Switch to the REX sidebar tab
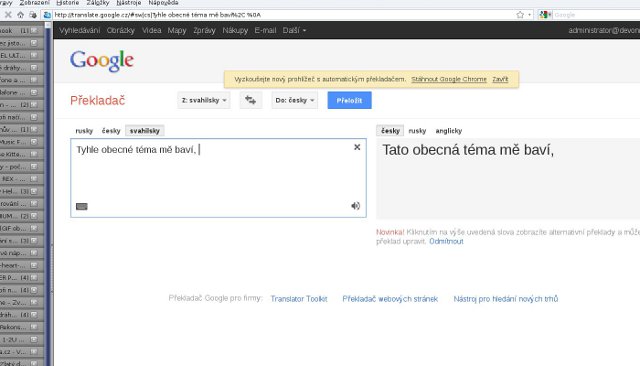This screenshot has height=366, width=640. pos(14,179)
